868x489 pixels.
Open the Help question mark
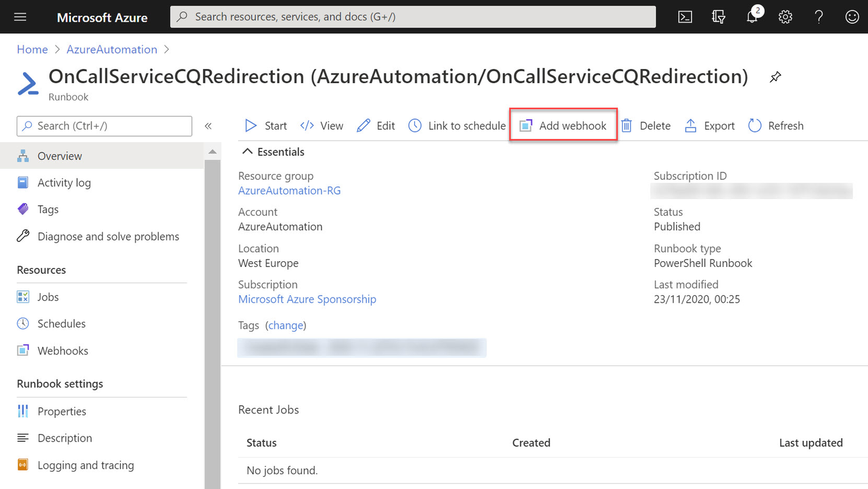coord(819,17)
